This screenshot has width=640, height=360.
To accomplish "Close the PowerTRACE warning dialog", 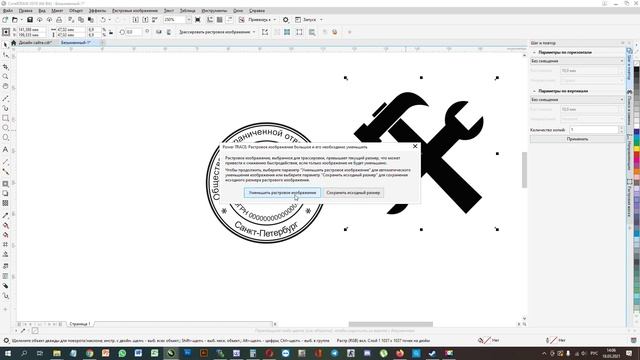I will tap(415, 146).
